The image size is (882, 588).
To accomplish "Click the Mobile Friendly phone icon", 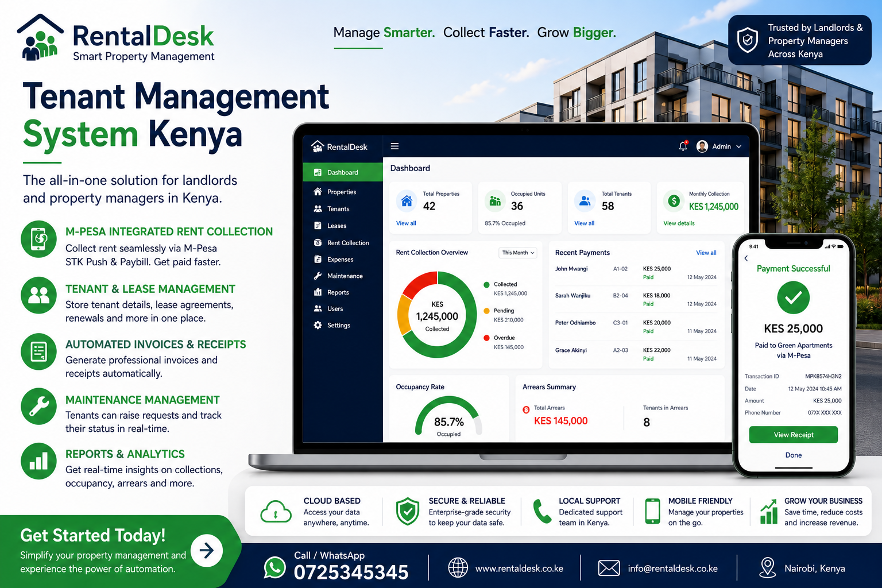I will [x=652, y=511].
